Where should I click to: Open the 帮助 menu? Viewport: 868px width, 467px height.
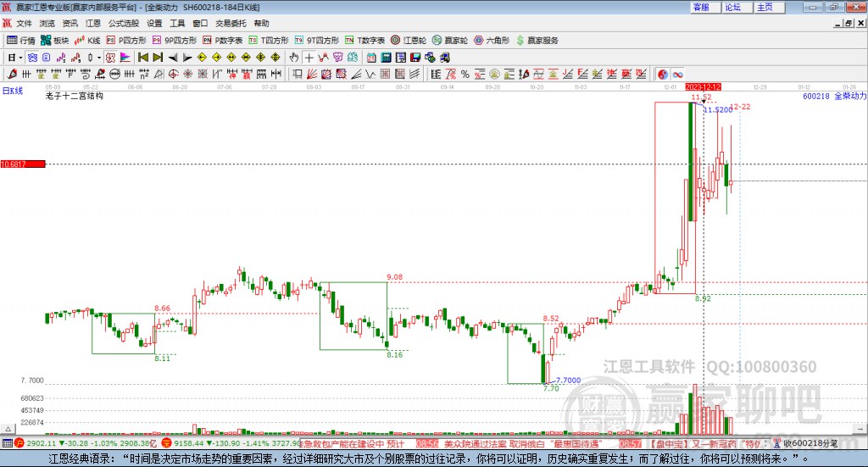(x=261, y=23)
